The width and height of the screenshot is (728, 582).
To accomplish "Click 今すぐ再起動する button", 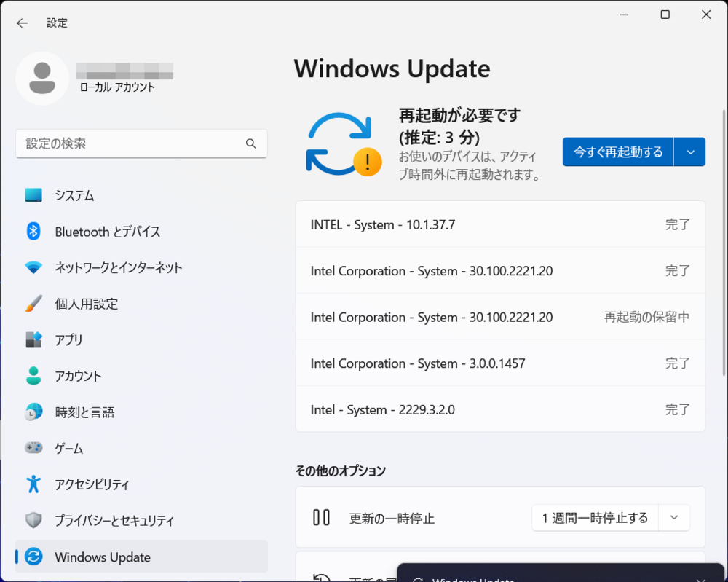I will coord(618,152).
